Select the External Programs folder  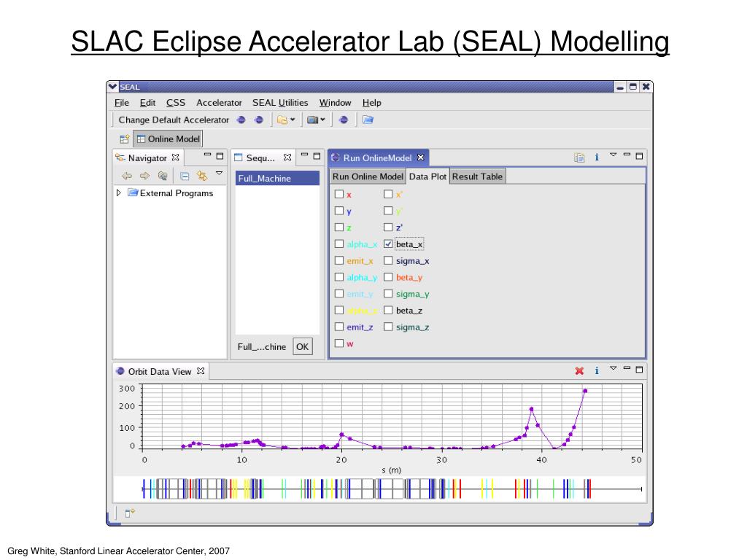tap(171, 192)
